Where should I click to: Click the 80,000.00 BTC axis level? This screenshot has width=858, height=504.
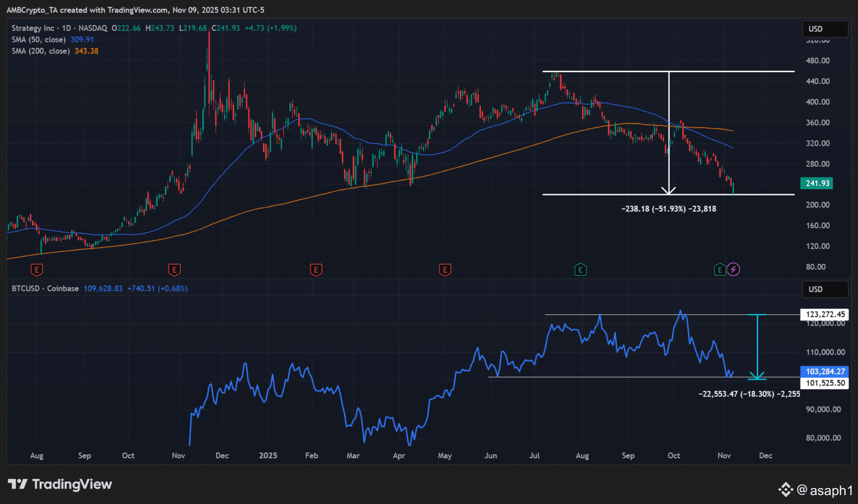823,438
